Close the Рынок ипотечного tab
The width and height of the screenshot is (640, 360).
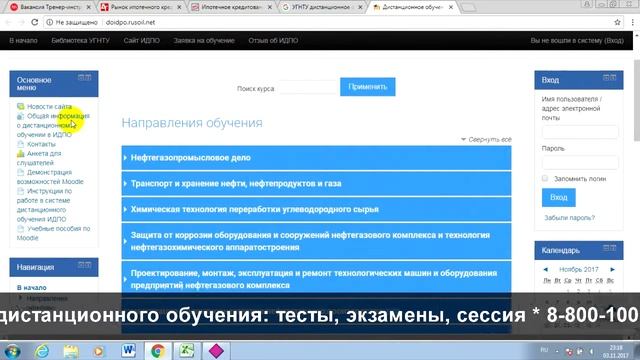pyautogui.click(x=179, y=7)
